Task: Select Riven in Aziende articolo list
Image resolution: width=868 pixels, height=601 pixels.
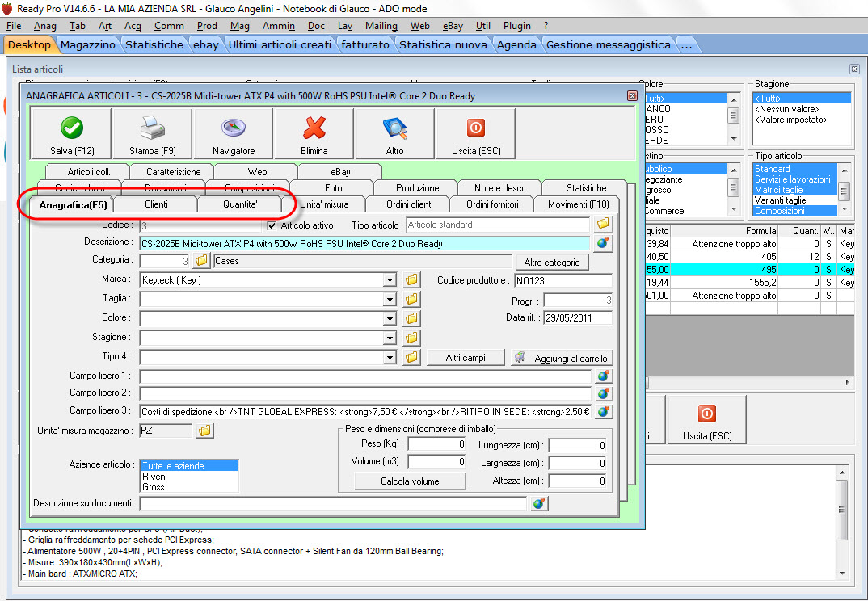Action: click(x=154, y=477)
